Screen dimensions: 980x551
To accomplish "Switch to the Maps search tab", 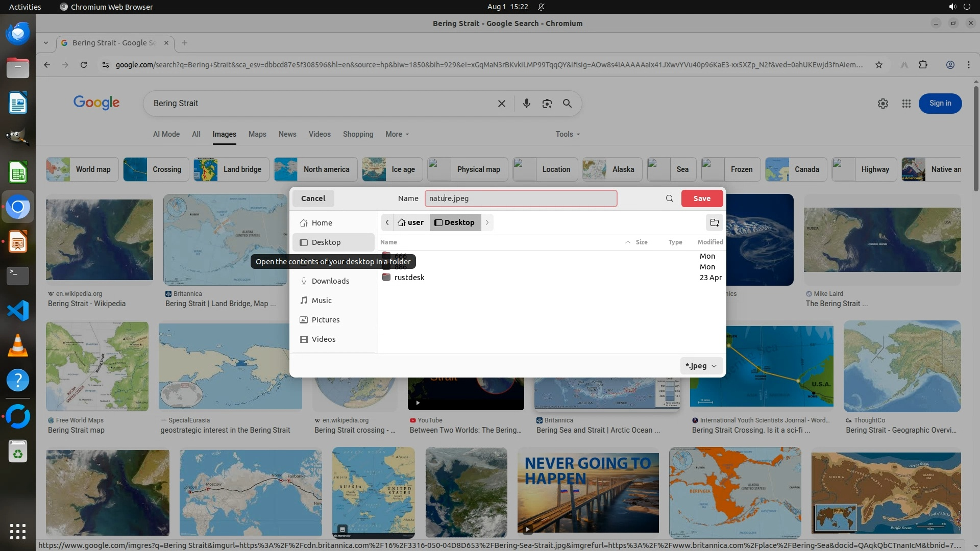I will (257, 134).
